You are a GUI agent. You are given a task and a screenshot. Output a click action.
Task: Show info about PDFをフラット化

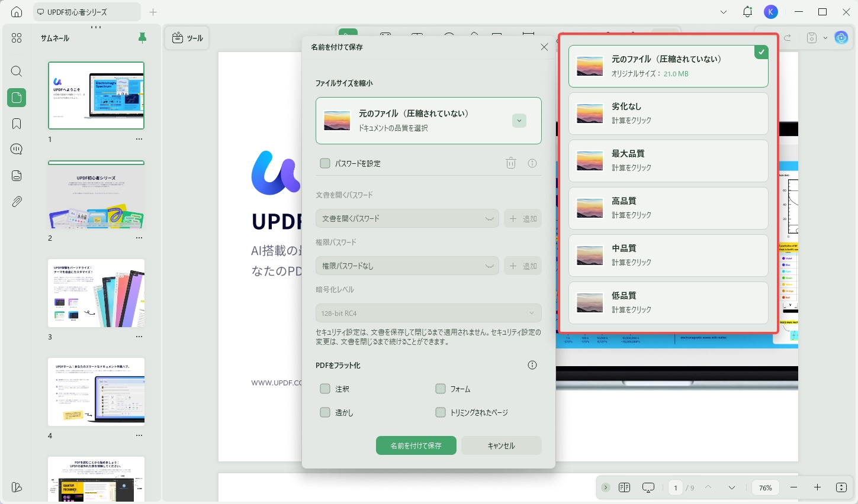click(x=532, y=365)
